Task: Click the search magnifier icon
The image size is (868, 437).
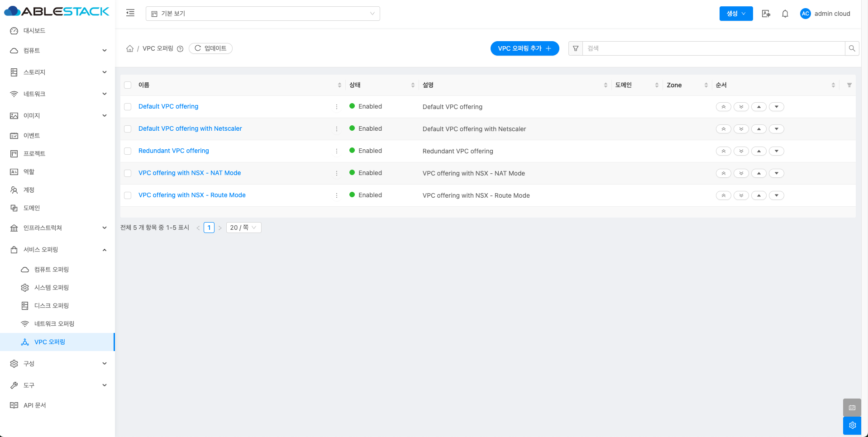Action: coord(852,48)
